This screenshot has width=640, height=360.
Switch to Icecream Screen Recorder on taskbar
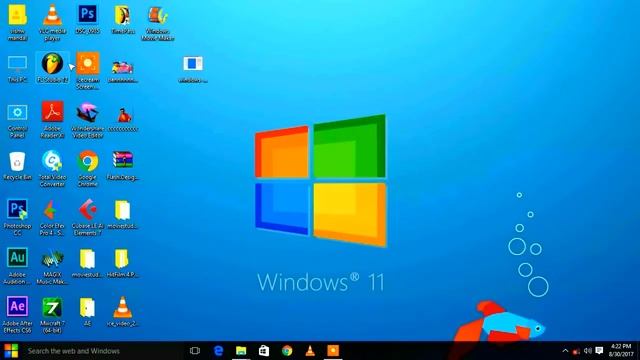(x=333, y=351)
